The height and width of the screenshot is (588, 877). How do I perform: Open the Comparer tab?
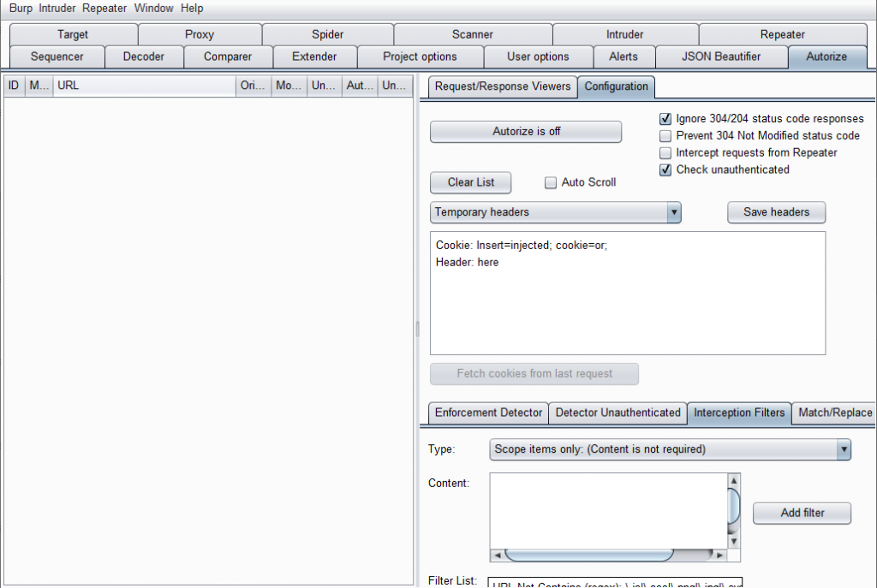tap(228, 56)
